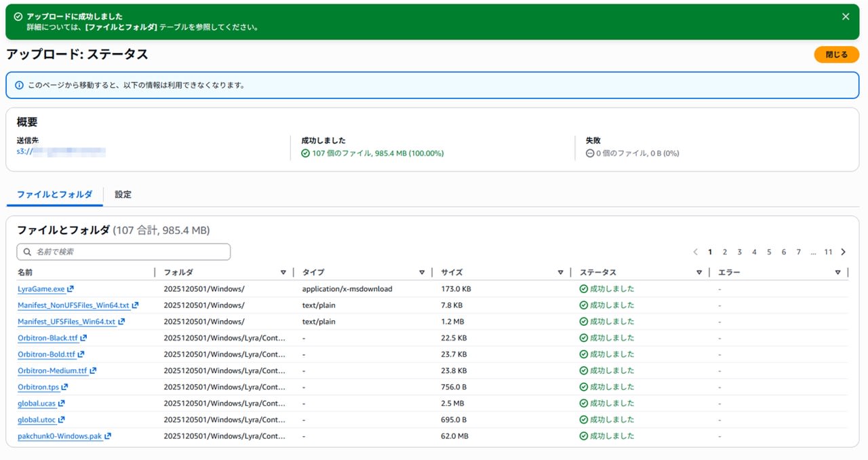This screenshot has height=460, width=868.
Task: Open the LyraGame.exe file link
Action: coord(41,289)
